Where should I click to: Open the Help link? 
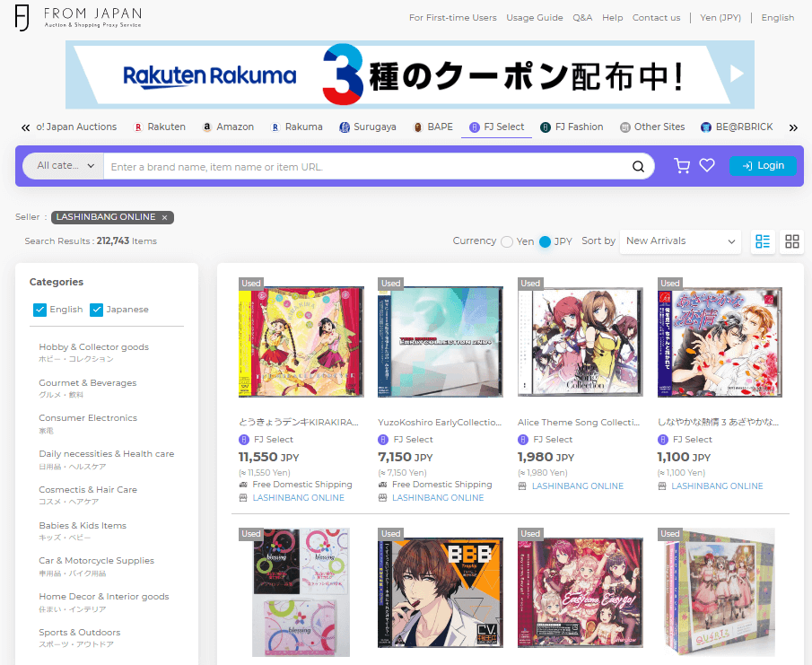click(612, 18)
